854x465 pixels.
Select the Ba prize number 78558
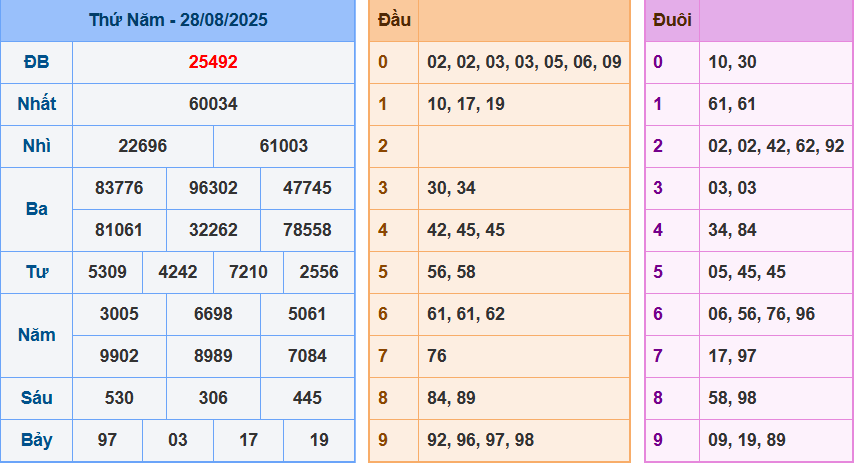tap(307, 230)
